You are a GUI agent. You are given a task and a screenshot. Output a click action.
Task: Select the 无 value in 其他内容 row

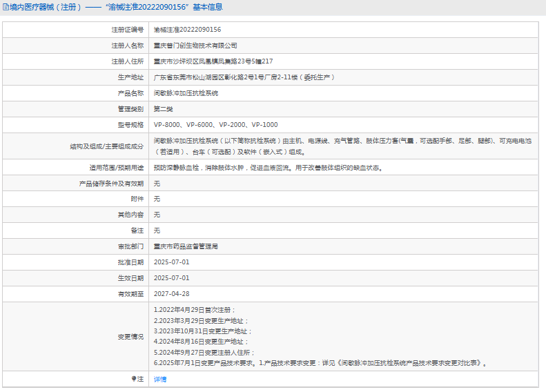(x=157, y=215)
